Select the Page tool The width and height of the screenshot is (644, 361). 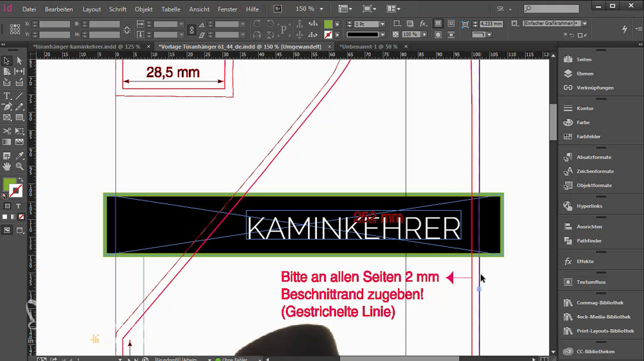click(7, 71)
